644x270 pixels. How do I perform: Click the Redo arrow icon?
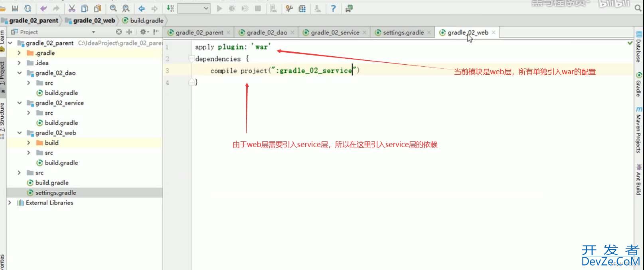pyautogui.click(x=56, y=8)
